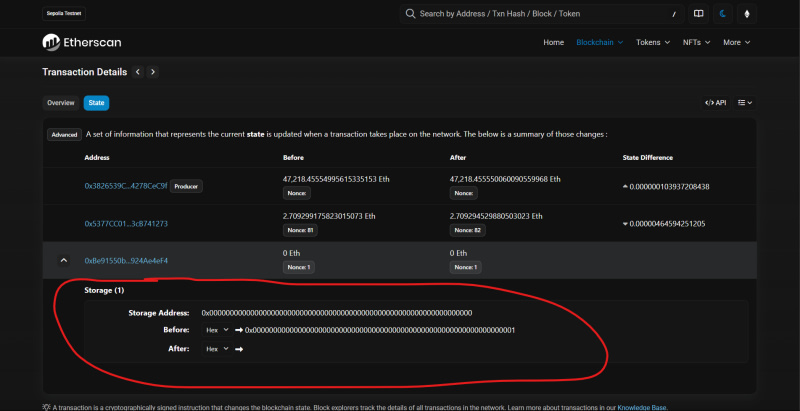
Task: Open the Blockchain menu
Action: [x=599, y=42]
